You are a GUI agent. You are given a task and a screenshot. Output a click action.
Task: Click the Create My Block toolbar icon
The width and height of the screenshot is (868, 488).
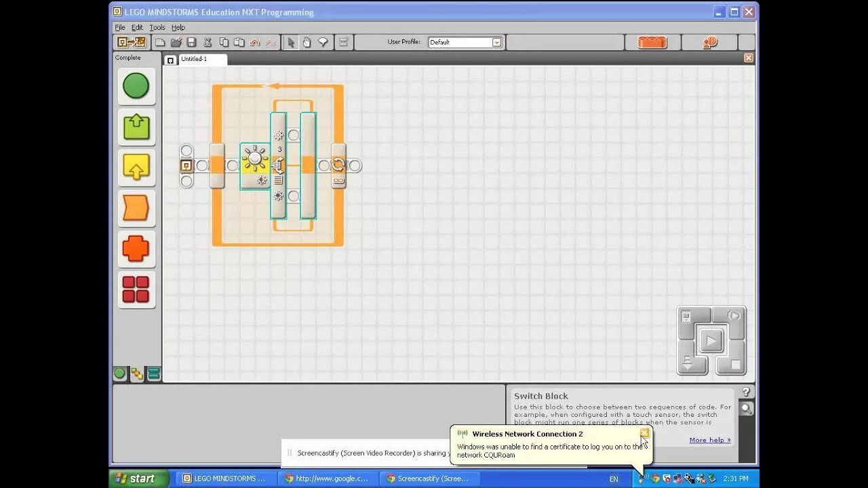[343, 42]
